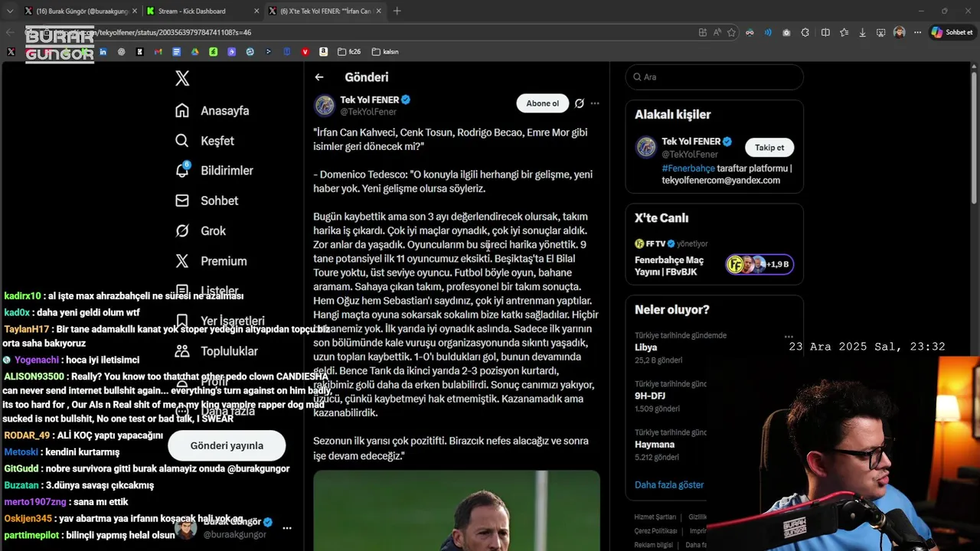Open Downloads icon in toolbar
The image size is (980, 551).
[863, 32]
